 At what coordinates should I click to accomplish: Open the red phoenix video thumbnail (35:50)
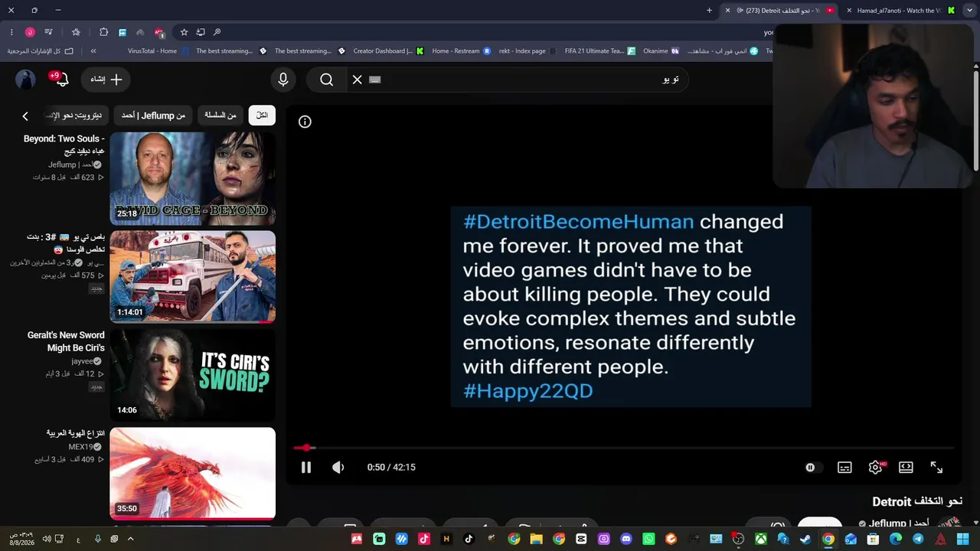click(x=192, y=473)
